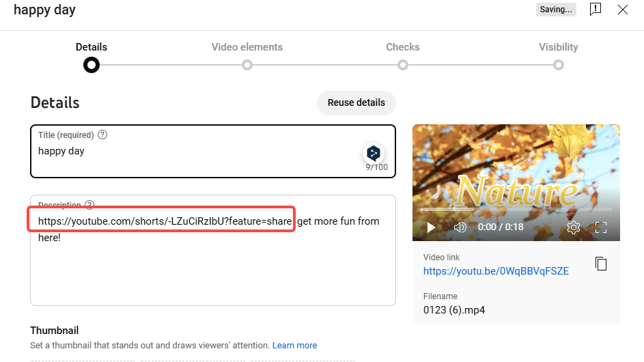Viewport: 644px width, 362px height.
Task: Click the 0:00 / 0:18 time display
Action: (501, 227)
